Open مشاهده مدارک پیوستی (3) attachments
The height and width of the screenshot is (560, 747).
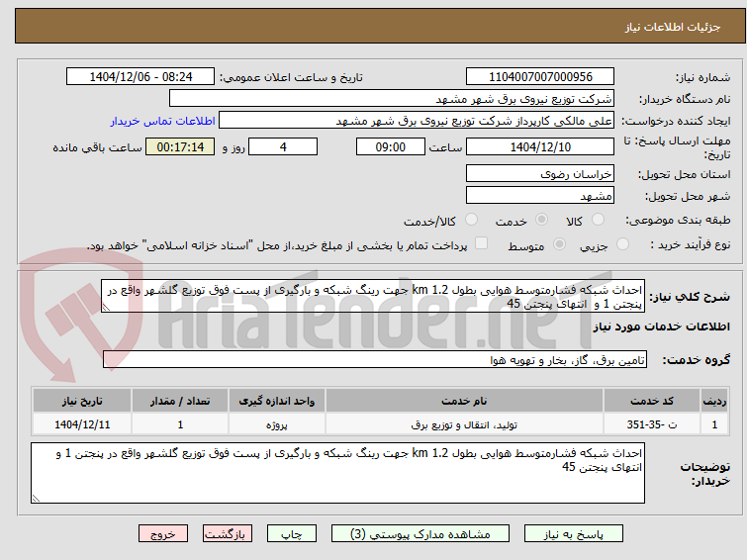pos(420,534)
